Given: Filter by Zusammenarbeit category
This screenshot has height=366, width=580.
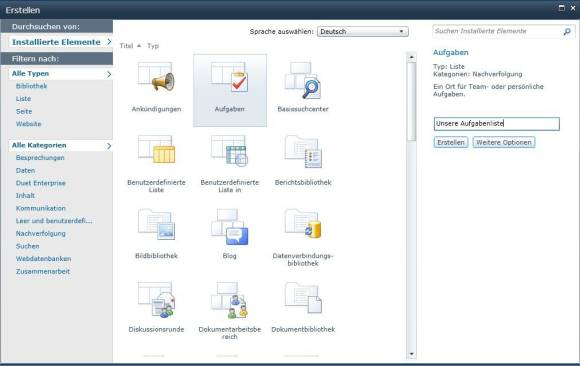Looking at the screenshot, I should [x=43, y=271].
